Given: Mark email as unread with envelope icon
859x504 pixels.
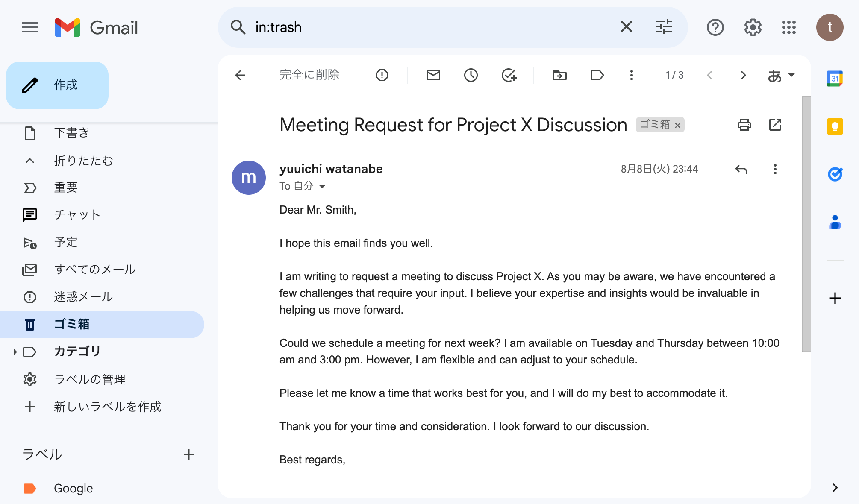Looking at the screenshot, I should coord(433,75).
